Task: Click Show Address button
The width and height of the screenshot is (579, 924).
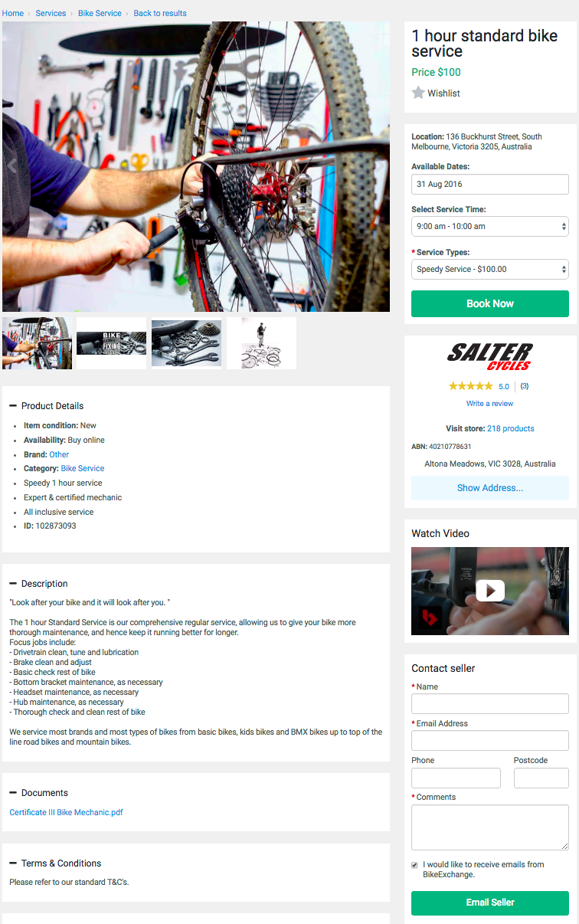Action: 490,488
